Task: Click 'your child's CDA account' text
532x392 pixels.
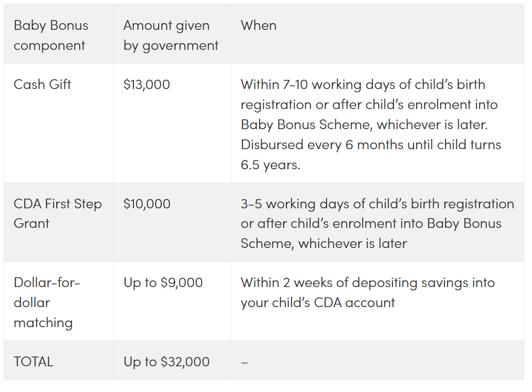Action: [318, 302]
